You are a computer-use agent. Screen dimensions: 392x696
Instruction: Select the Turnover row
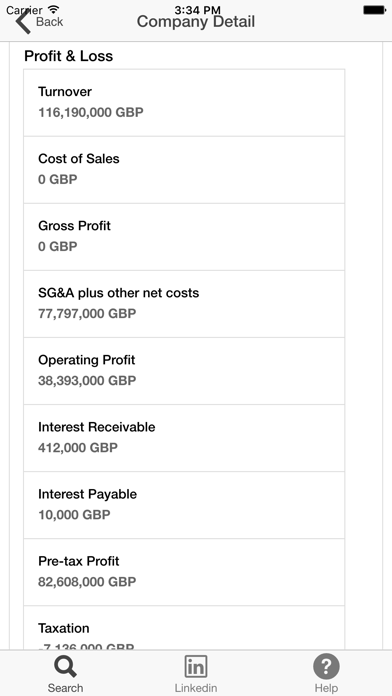(x=184, y=103)
